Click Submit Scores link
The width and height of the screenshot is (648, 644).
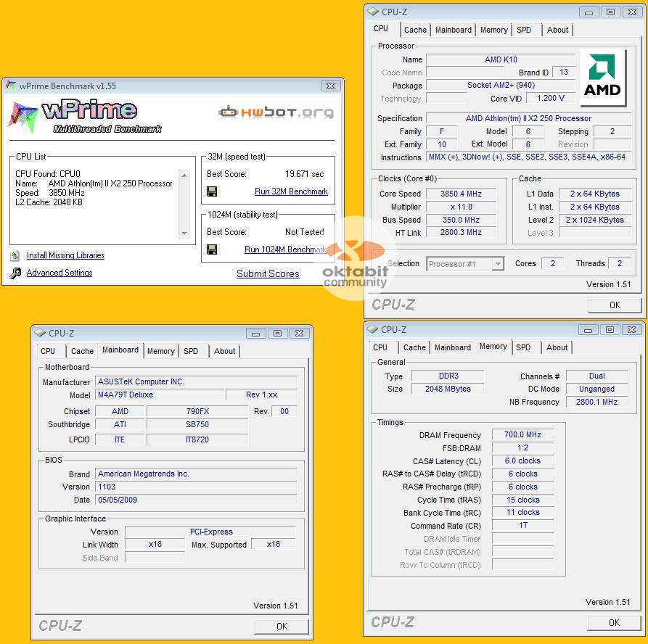coord(268,274)
